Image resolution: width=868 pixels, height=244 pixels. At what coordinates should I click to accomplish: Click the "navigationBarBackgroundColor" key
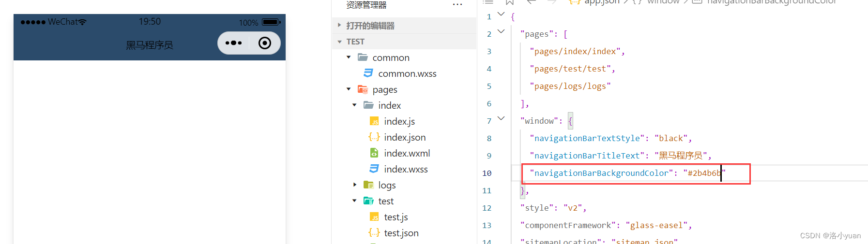click(x=601, y=173)
